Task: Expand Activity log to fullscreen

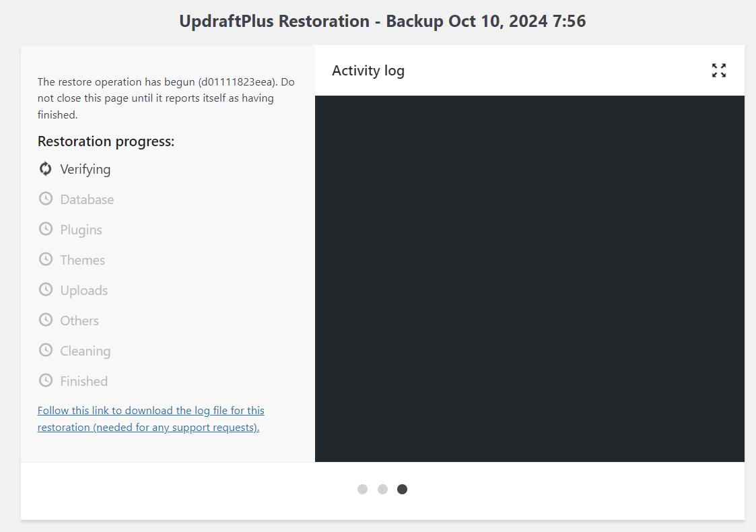Action: coord(718,71)
